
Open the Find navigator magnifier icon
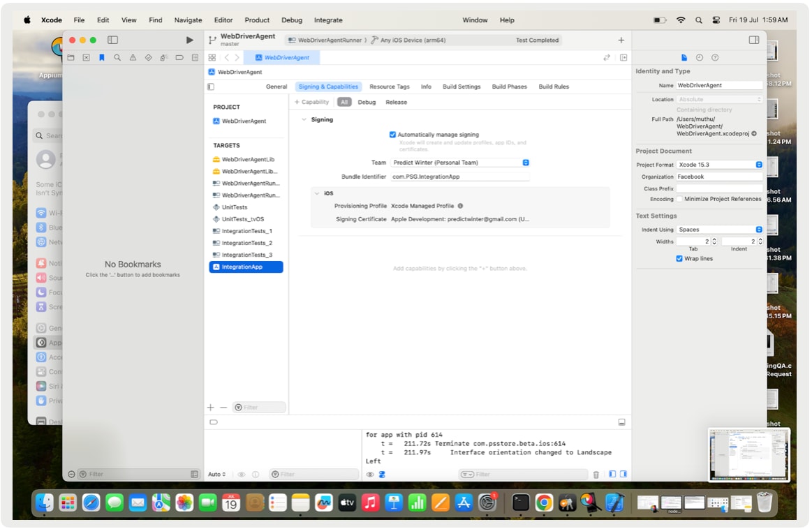click(117, 58)
